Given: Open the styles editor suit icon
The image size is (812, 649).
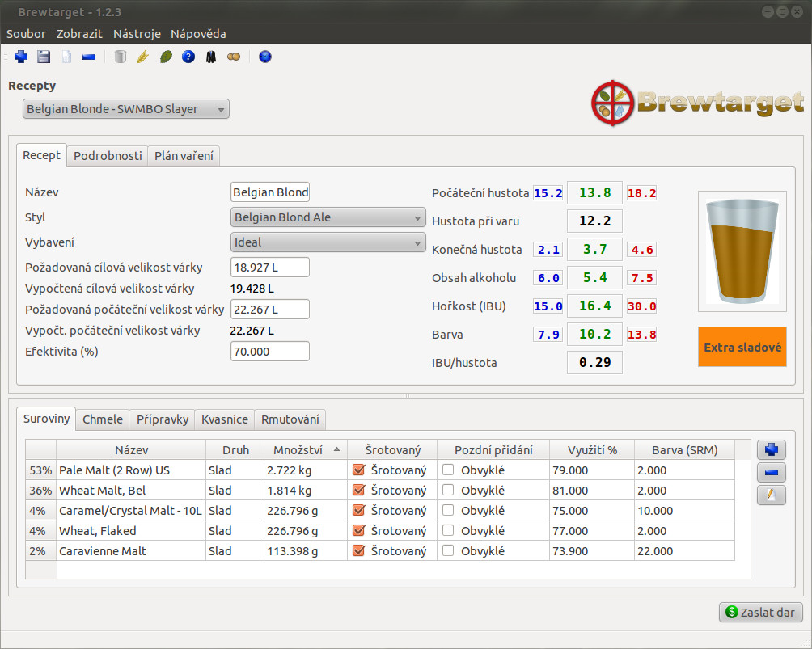Looking at the screenshot, I should pos(211,57).
